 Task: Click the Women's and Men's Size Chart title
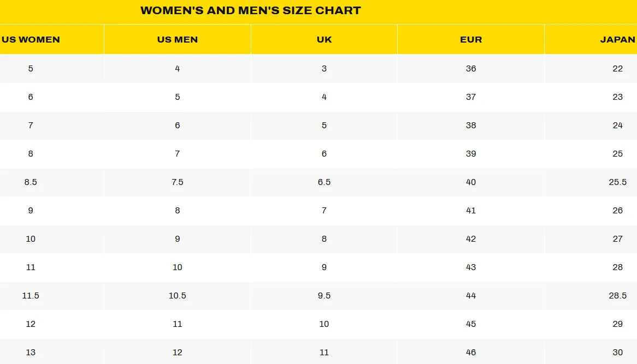[251, 10]
